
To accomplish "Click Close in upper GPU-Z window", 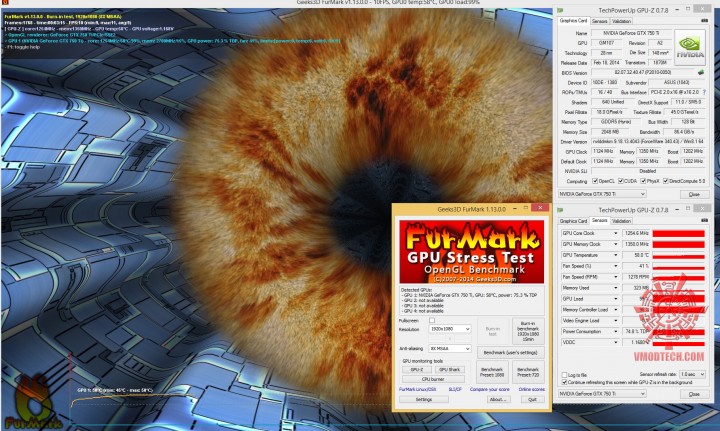I will click(694, 194).
